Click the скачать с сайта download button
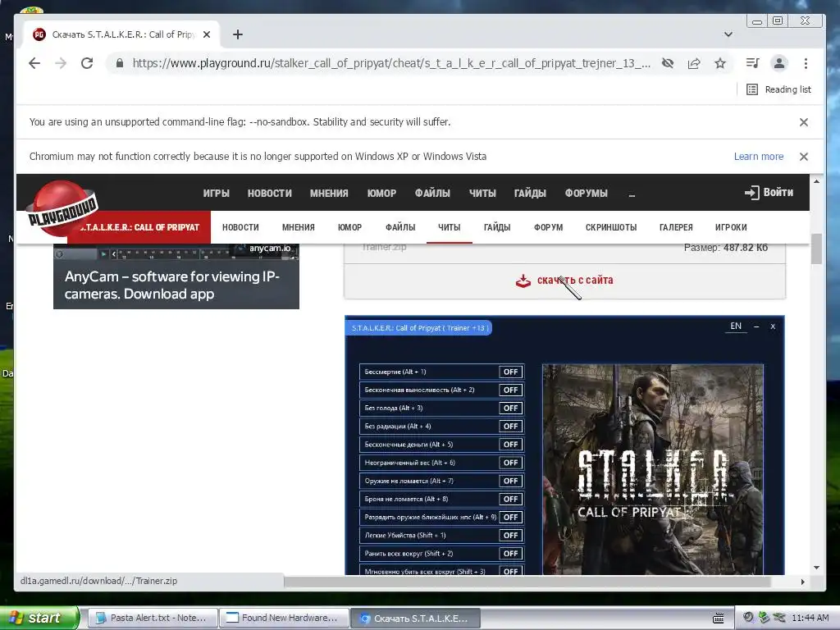 click(x=564, y=281)
